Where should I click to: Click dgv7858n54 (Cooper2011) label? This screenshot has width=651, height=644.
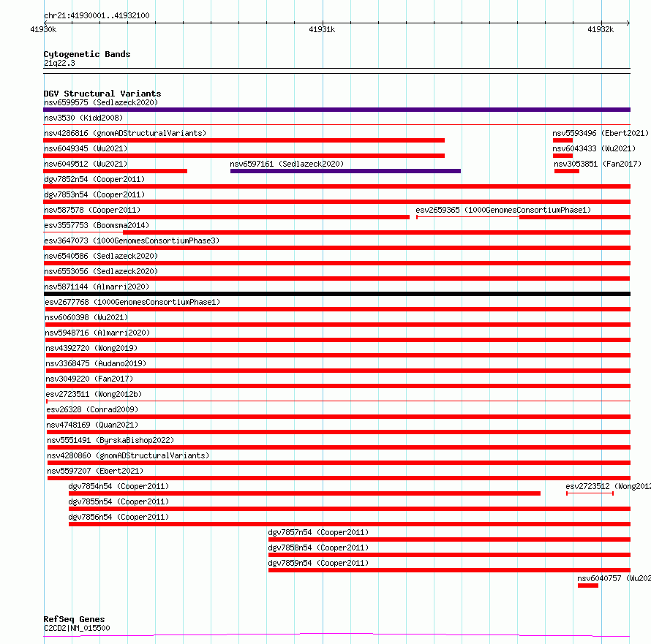coord(318,548)
